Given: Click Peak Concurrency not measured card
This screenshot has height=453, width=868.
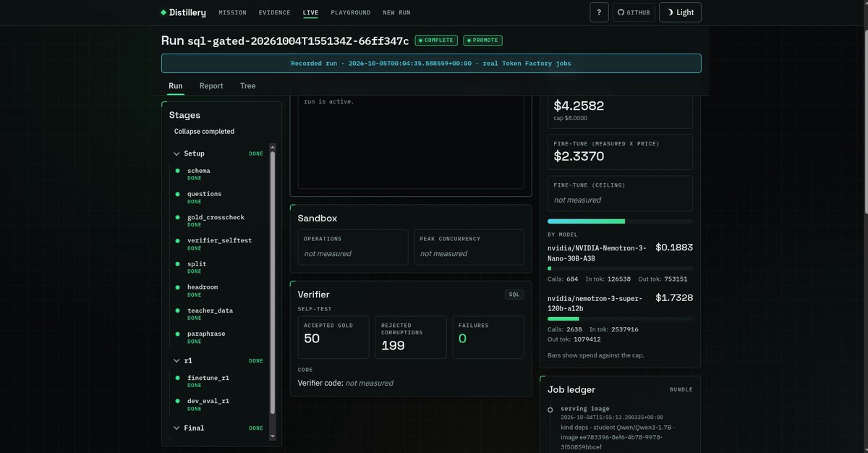Looking at the screenshot, I should pyautogui.click(x=469, y=247).
